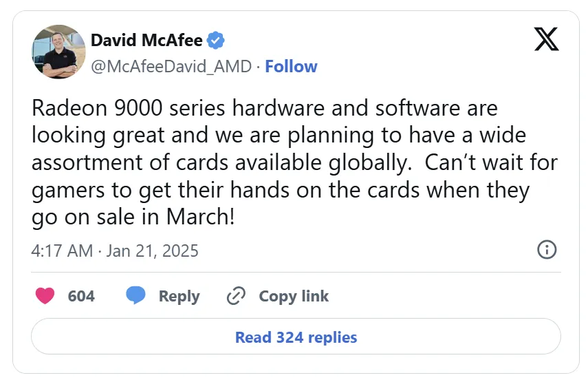Click the 4:17 AM time in the timestamp
588x382 pixels.
coord(62,251)
